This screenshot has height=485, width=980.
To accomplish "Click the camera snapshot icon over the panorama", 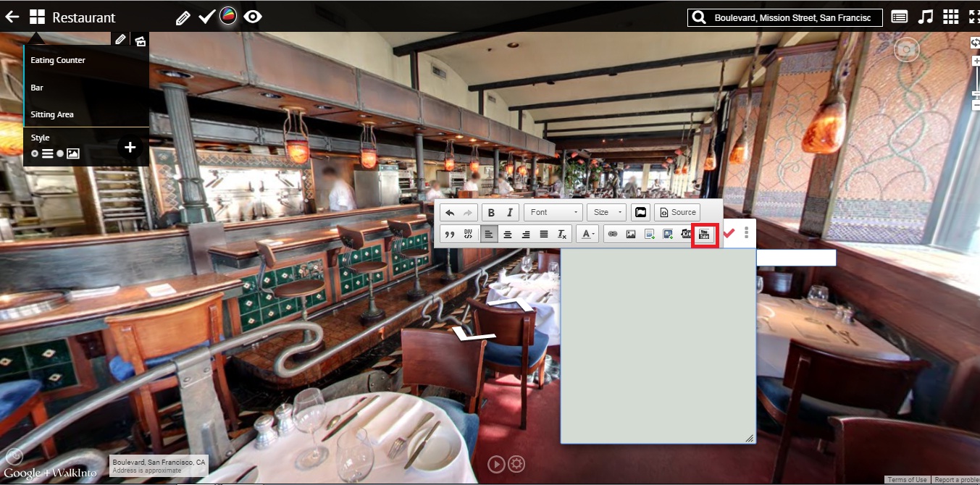I will [906, 49].
